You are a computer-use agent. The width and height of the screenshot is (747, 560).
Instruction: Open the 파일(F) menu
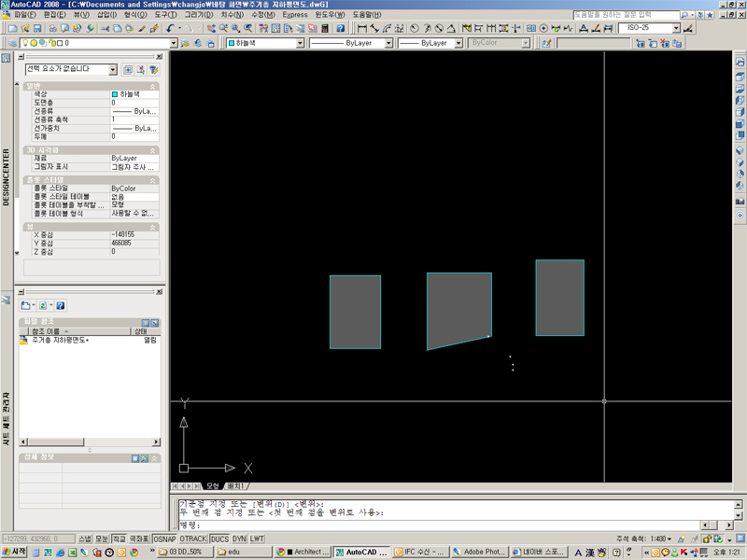pos(26,15)
